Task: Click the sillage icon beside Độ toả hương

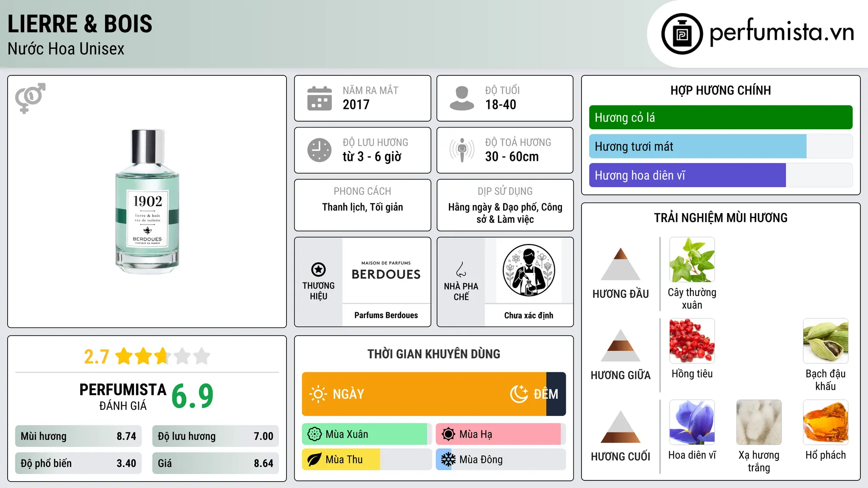Action: (x=462, y=150)
